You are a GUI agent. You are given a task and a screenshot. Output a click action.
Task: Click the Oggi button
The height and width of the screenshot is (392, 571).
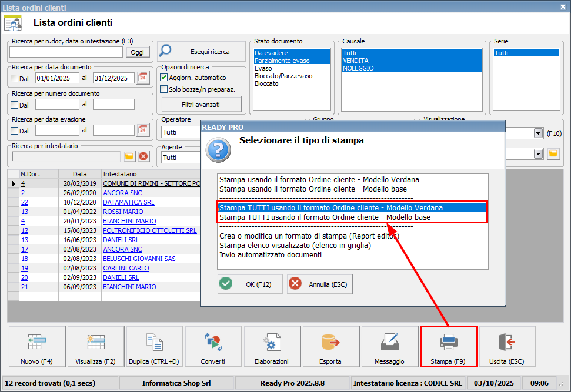pos(138,52)
